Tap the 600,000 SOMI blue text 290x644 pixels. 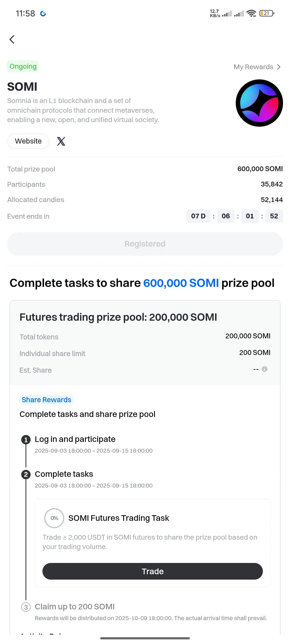[x=181, y=283]
